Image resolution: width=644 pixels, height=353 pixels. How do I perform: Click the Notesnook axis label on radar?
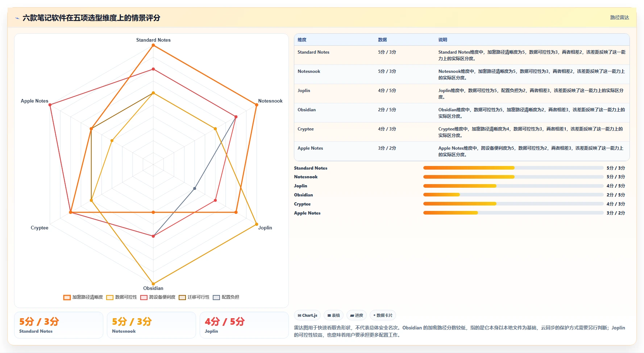pyautogui.click(x=270, y=101)
